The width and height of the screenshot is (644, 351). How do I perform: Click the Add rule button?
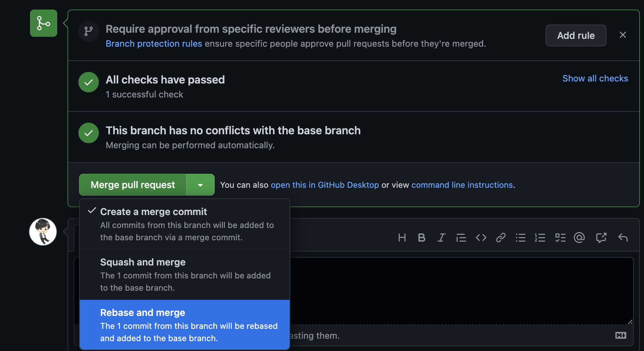[576, 35]
